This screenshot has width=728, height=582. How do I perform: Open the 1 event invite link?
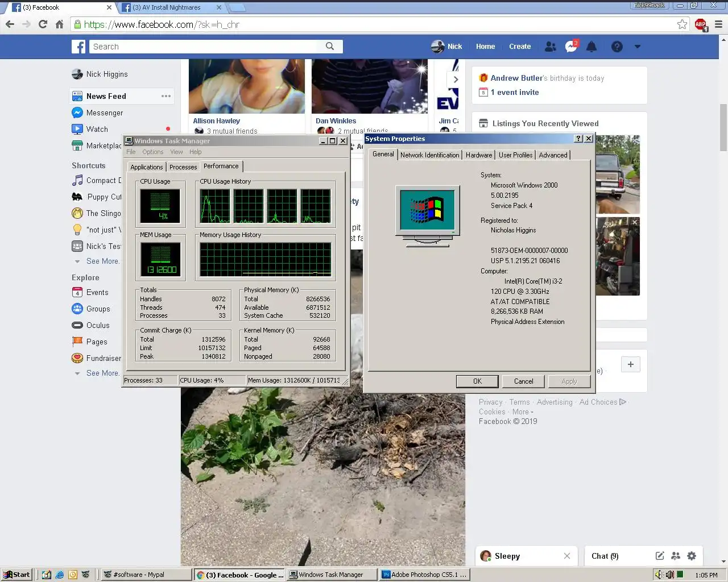(x=514, y=92)
